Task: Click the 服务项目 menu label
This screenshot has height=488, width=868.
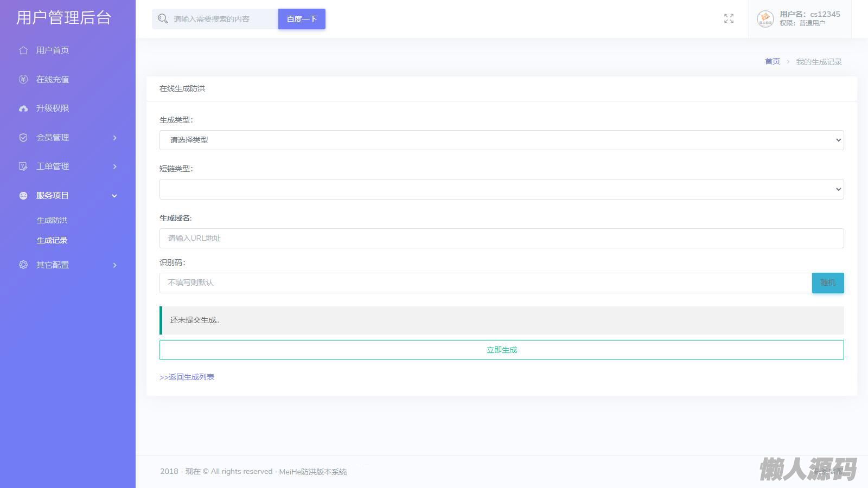Action: point(53,196)
